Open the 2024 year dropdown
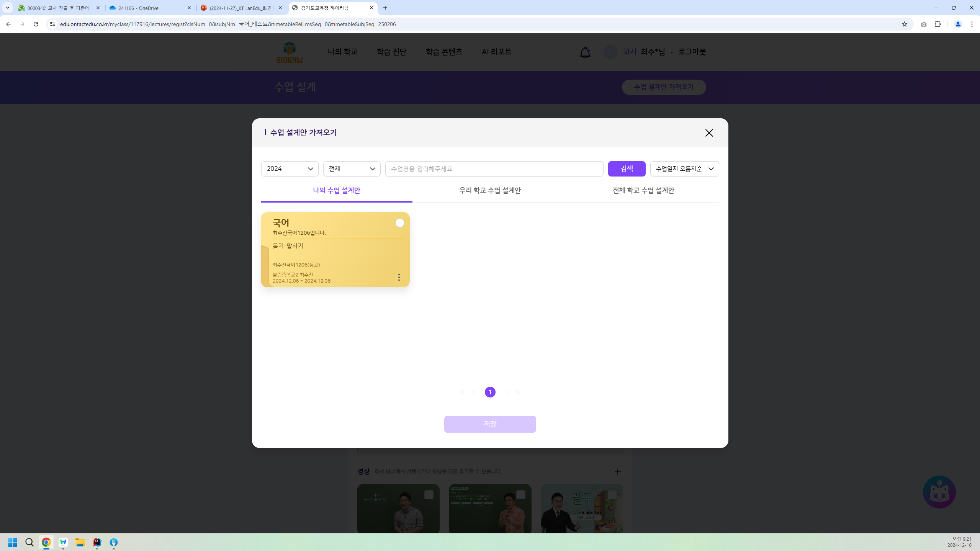Image resolution: width=980 pixels, height=551 pixels. click(290, 169)
